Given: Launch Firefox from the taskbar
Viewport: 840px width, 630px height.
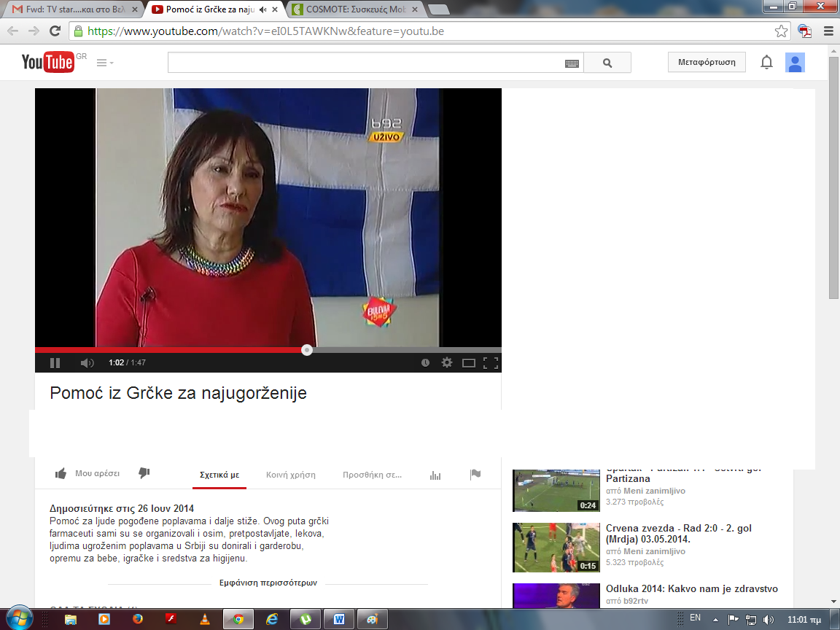Looking at the screenshot, I should click(138, 620).
